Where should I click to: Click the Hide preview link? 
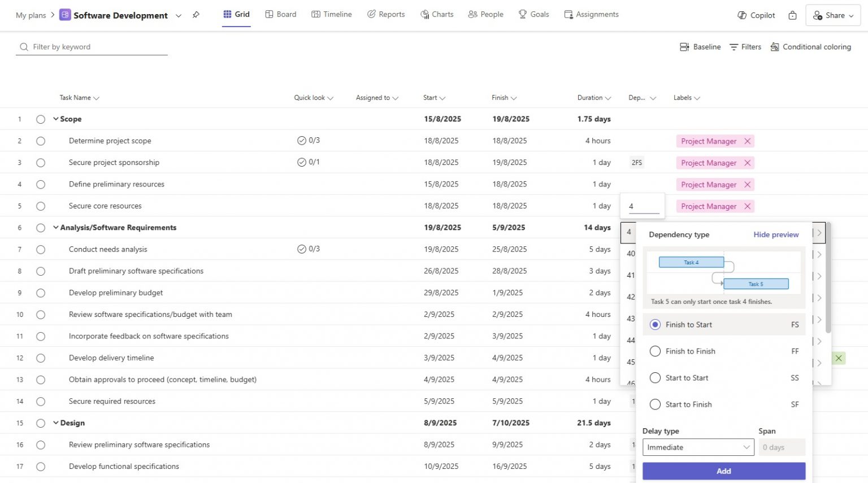tap(776, 234)
